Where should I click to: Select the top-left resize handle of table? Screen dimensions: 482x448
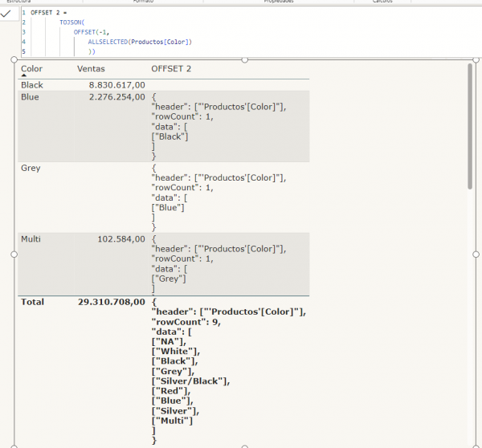[14, 60]
